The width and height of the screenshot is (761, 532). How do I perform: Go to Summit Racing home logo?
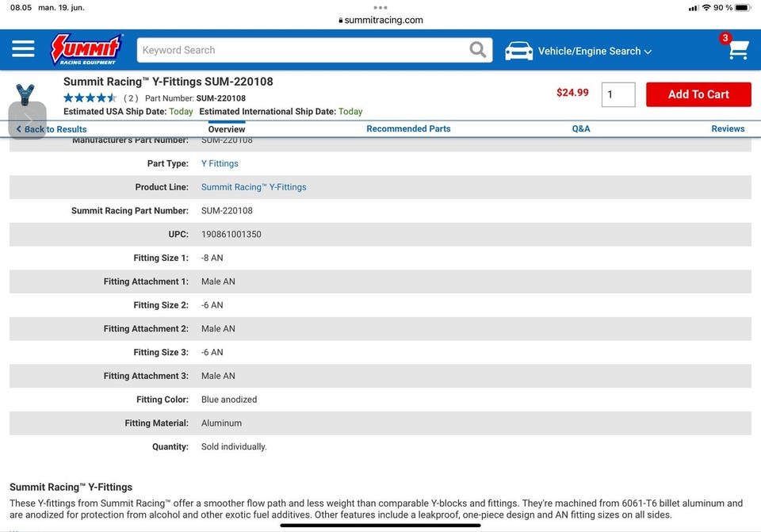pyautogui.click(x=86, y=49)
